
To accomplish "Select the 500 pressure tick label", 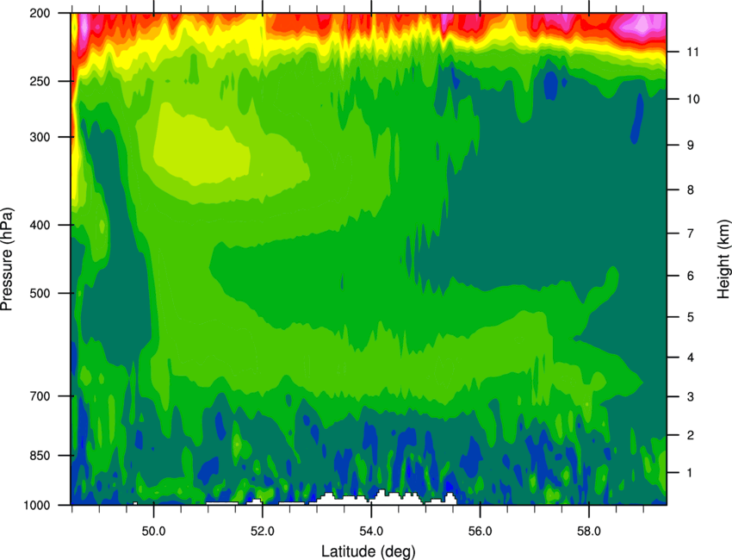I will tap(40, 293).
